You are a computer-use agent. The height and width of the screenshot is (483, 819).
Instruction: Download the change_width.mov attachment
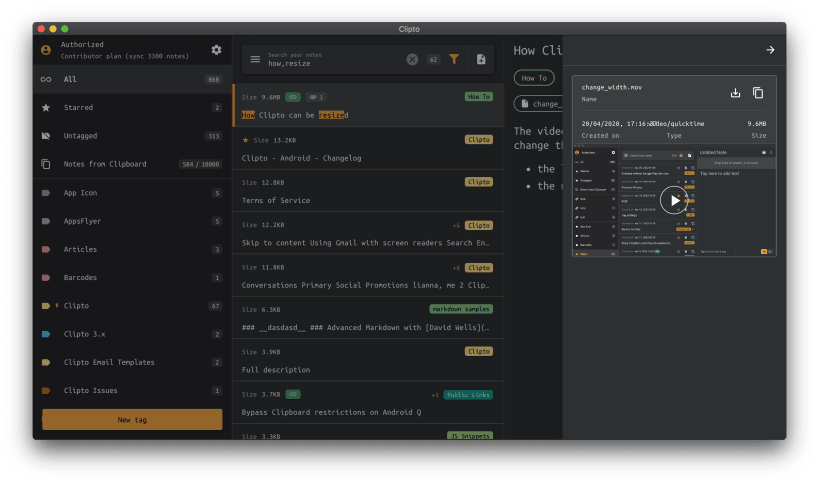point(735,93)
